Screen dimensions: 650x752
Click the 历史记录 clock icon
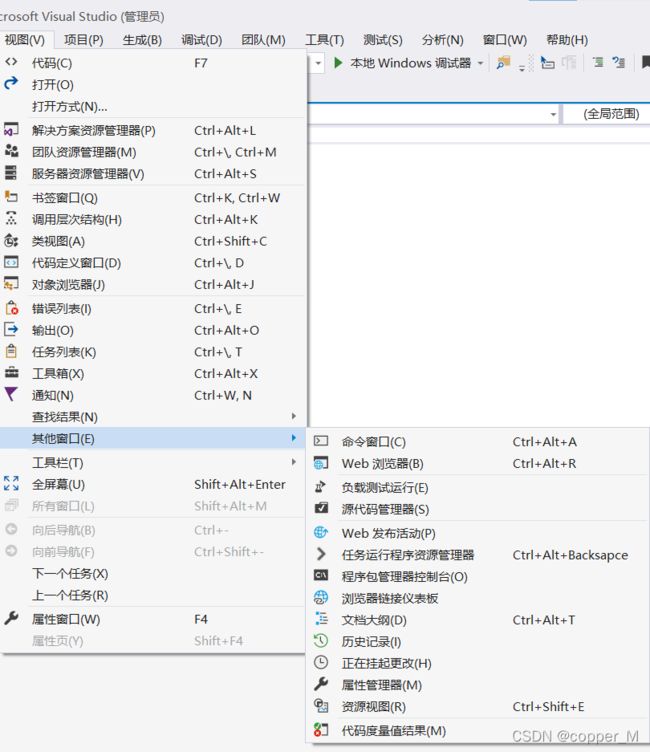click(x=321, y=641)
